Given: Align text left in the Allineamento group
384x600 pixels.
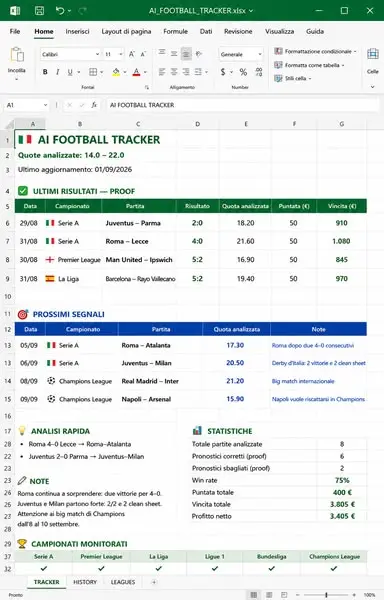Looking at the screenshot, I should (x=162, y=72).
